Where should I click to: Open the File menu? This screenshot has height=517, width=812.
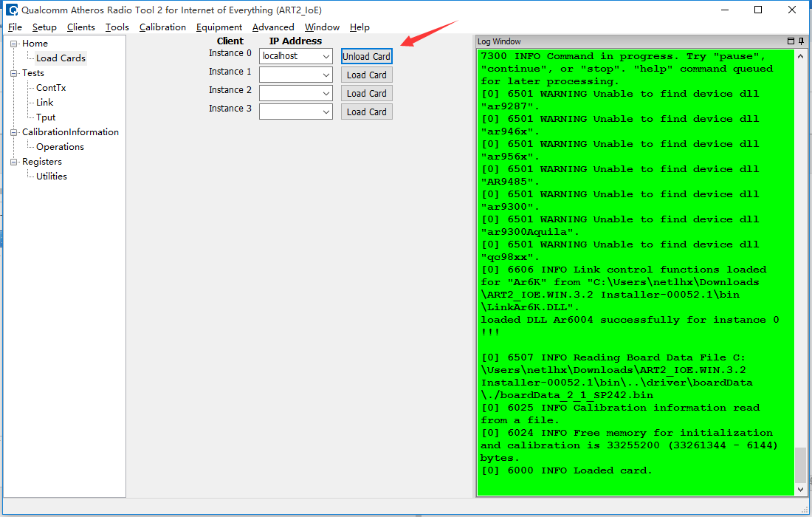[x=15, y=27]
